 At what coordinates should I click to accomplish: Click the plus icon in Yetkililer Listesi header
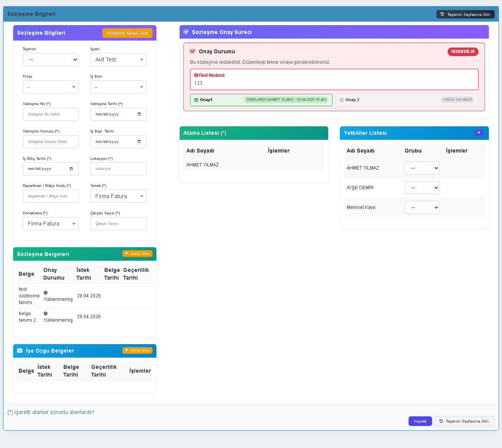point(479,132)
